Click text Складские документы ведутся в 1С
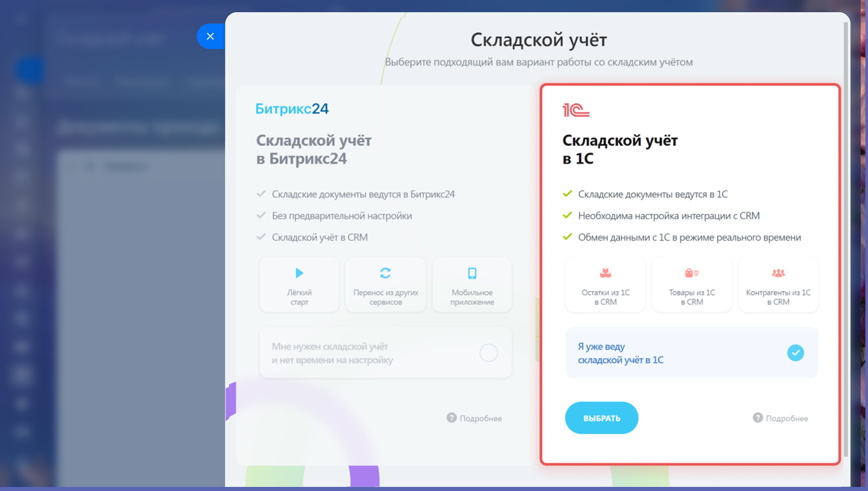The image size is (868, 491). pos(653,194)
